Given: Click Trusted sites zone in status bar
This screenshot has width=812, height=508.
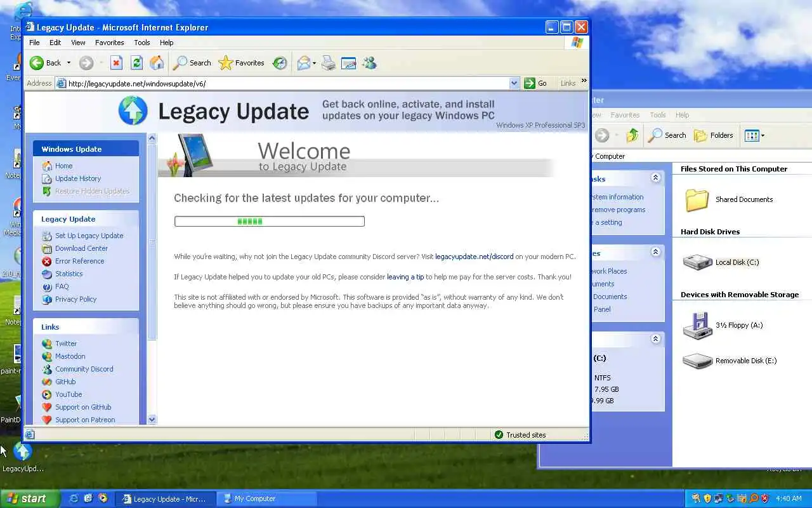Looking at the screenshot, I should tap(520, 435).
